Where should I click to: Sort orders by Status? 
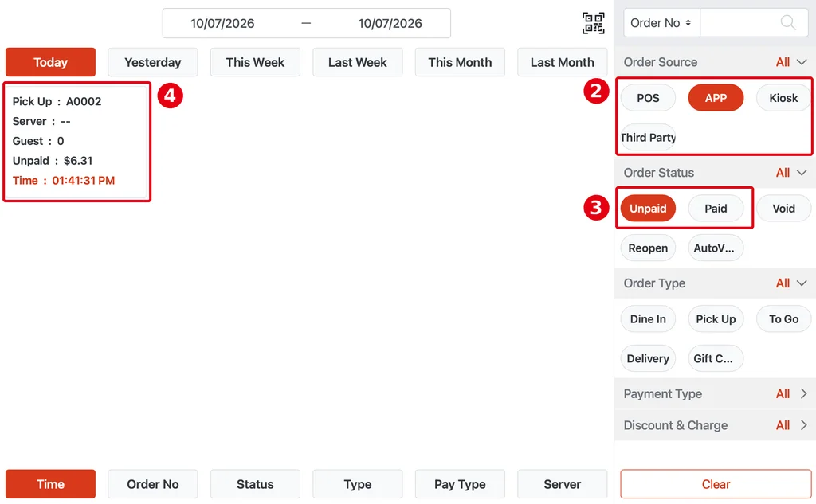[x=255, y=484]
